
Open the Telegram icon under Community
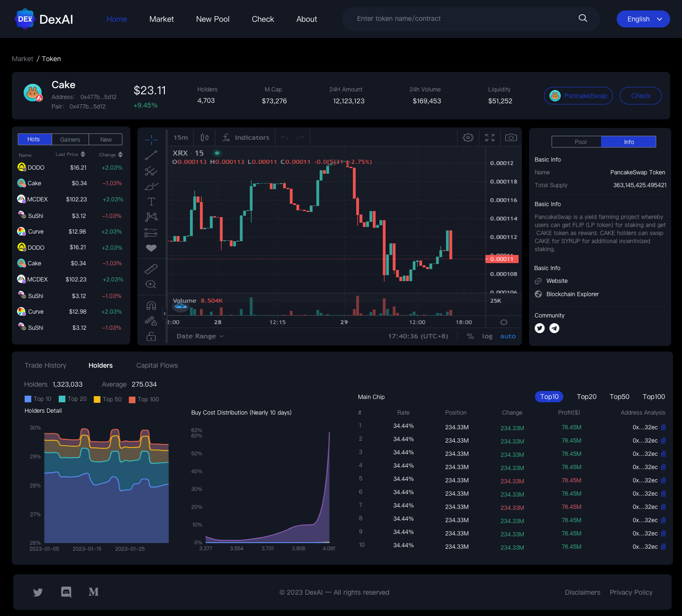tap(554, 328)
